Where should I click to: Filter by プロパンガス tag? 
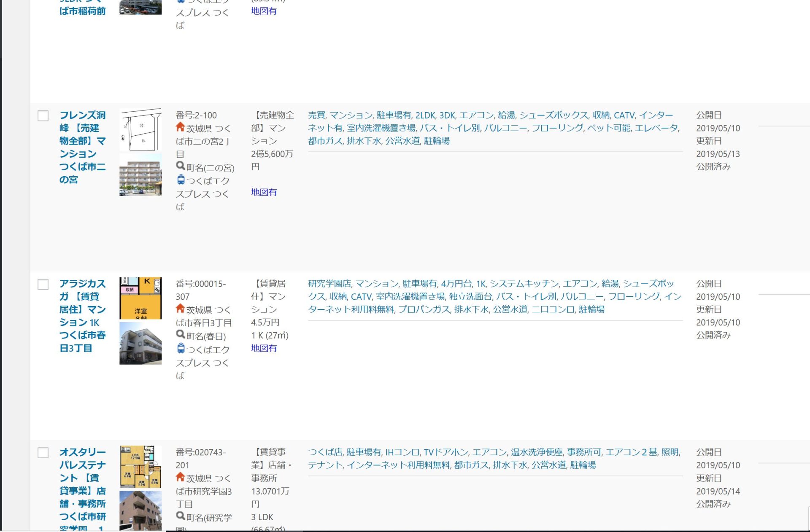424,309
